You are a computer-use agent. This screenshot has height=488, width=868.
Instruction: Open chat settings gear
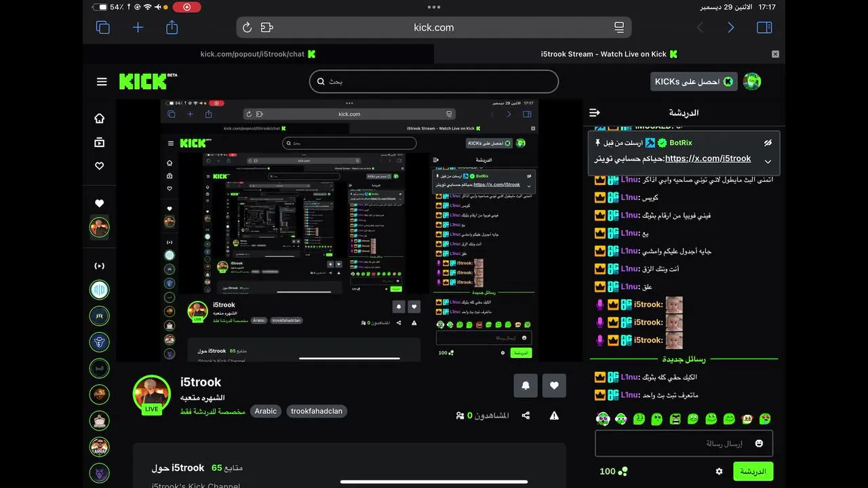[x=719, y=471]
